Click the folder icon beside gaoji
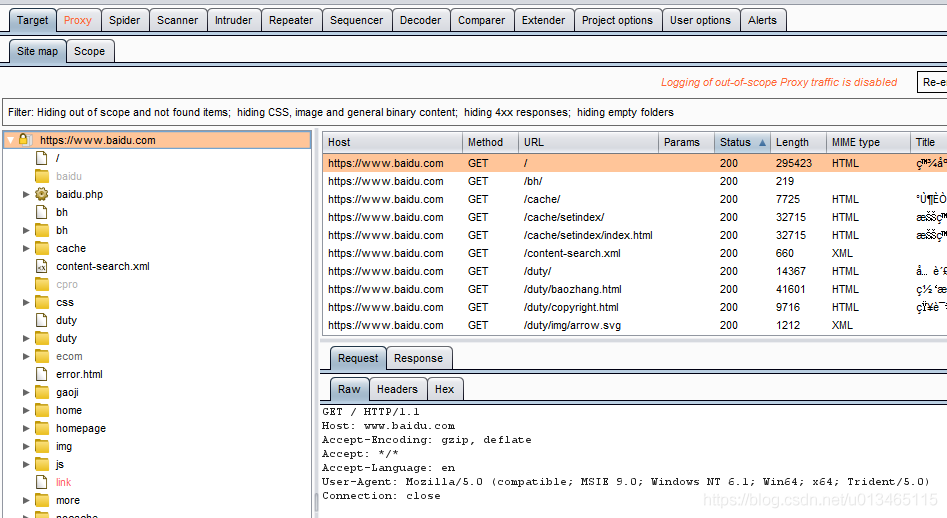The image size is (947, 518). pyautogui.click(x=42, y=392)
